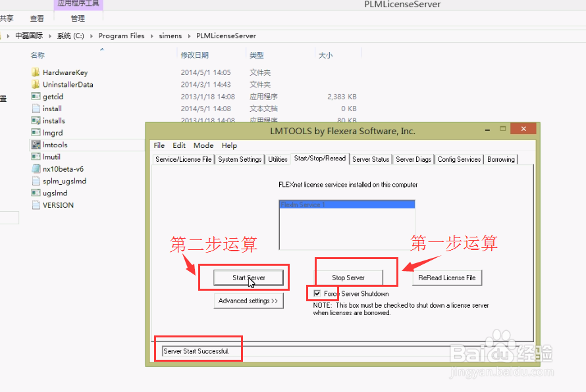Open Advanced settings >> button
The image size is (586, 392).
click(248, 301)
